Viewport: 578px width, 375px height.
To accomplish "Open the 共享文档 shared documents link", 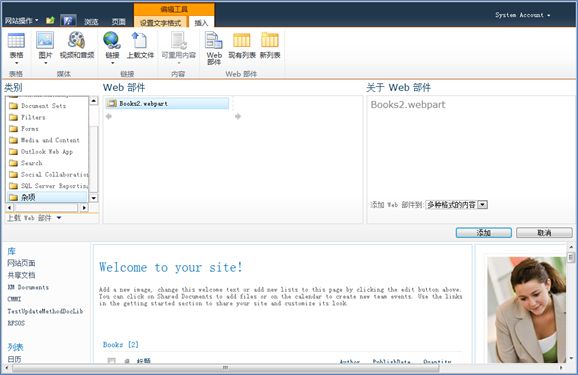I will tap(21, 275).
